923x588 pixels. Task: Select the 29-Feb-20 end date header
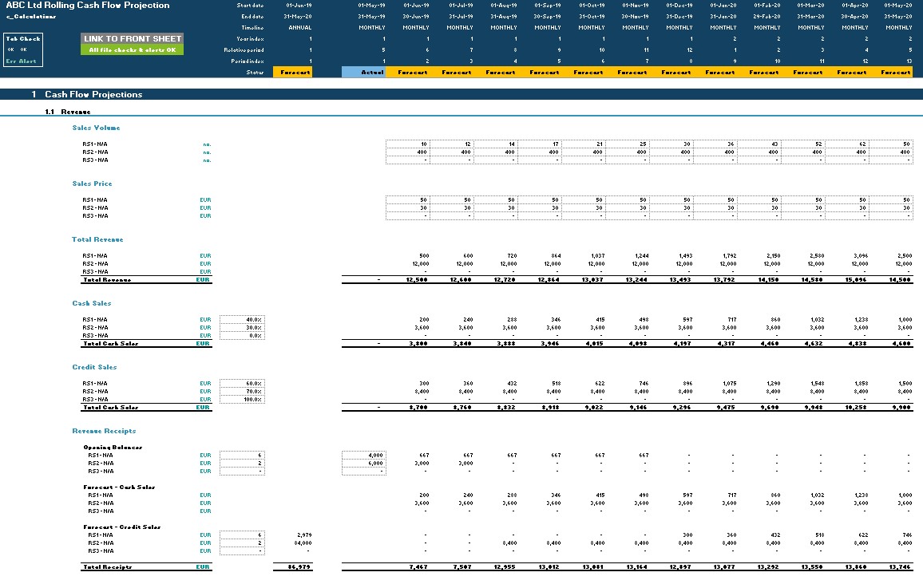[767, 17]
